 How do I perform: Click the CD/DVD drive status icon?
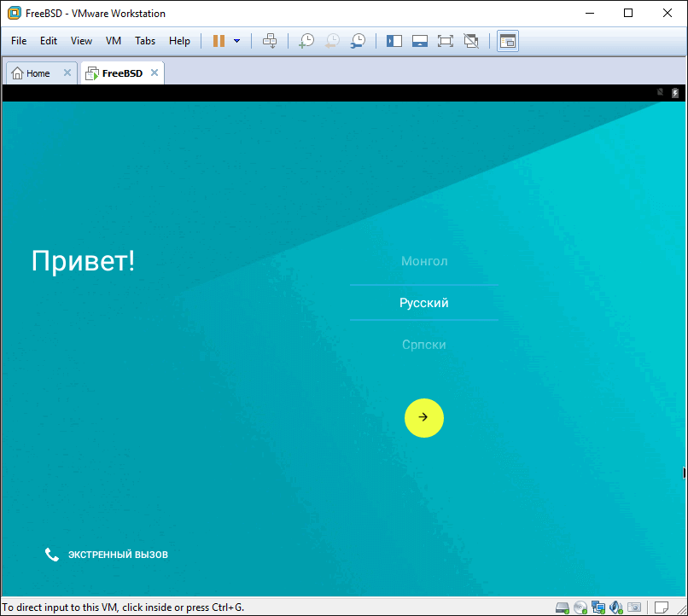tap(580, 607)
